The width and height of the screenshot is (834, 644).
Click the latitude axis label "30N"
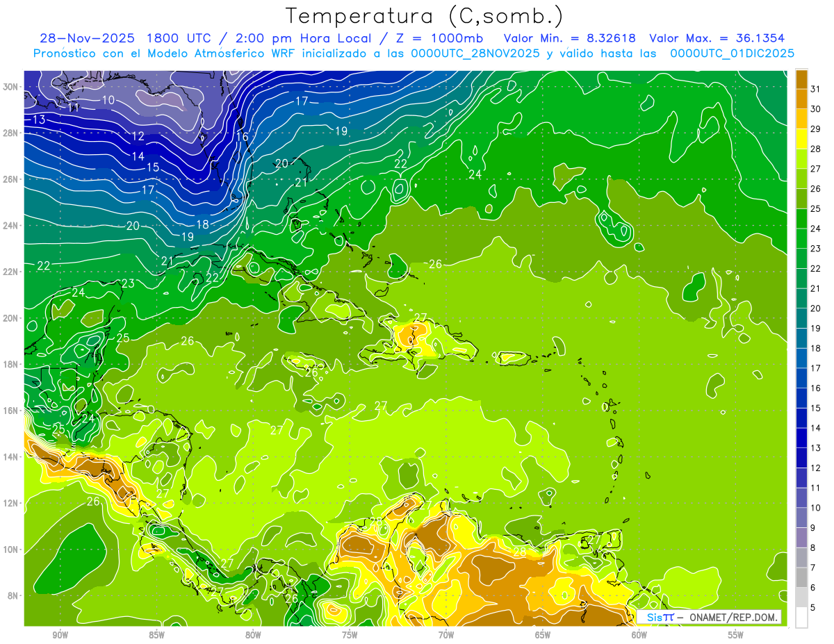point(10,87)
